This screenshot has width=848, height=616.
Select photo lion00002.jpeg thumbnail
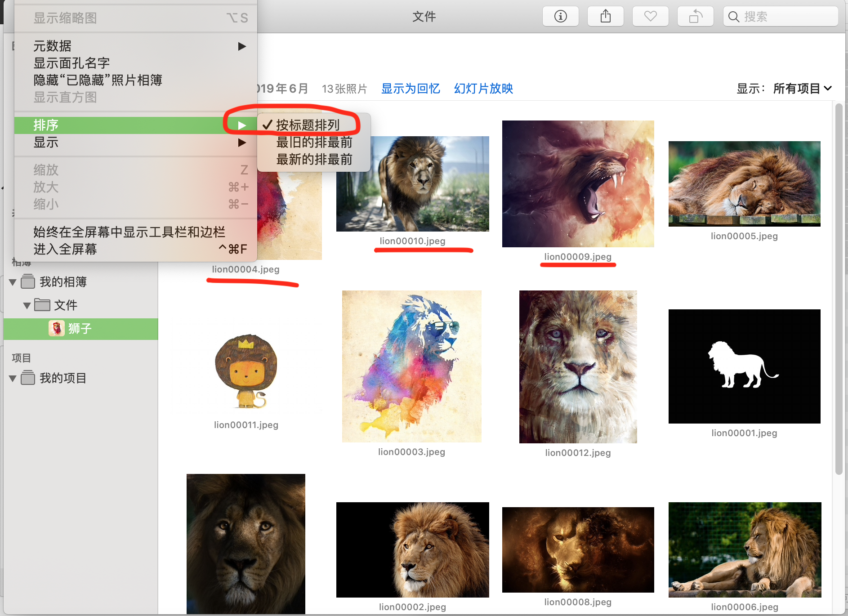413,550
